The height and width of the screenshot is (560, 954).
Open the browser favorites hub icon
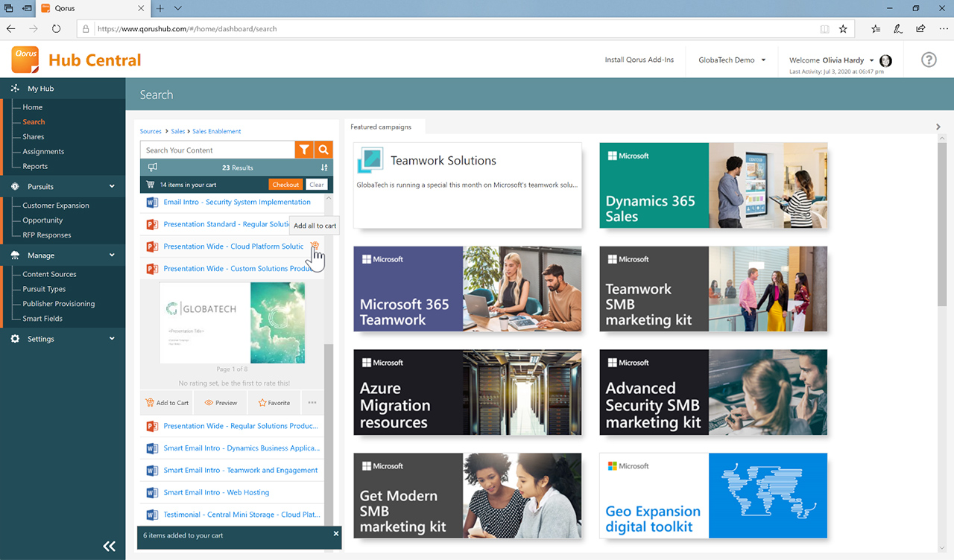(876, 29)
